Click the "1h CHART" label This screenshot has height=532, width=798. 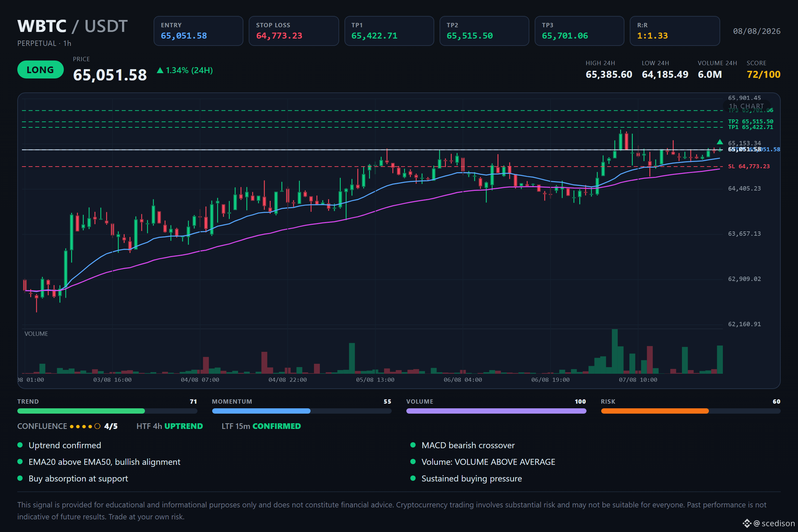(x=746, y=106)
